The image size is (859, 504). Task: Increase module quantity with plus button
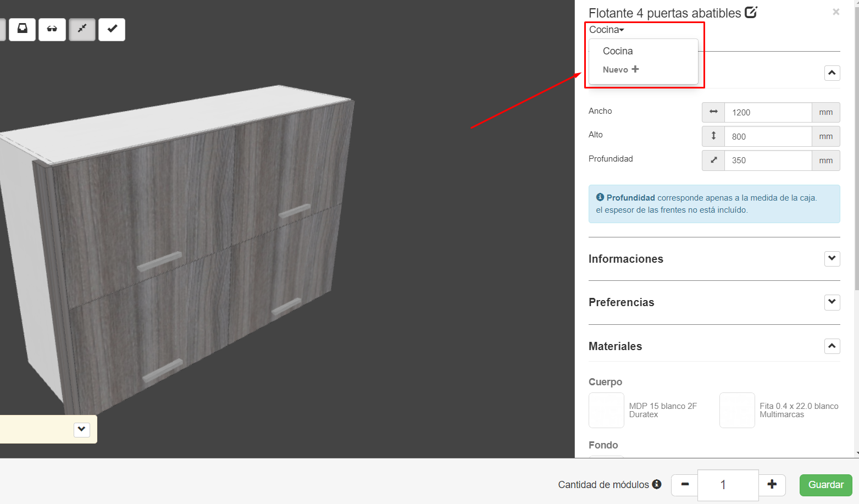pos(772,484)
